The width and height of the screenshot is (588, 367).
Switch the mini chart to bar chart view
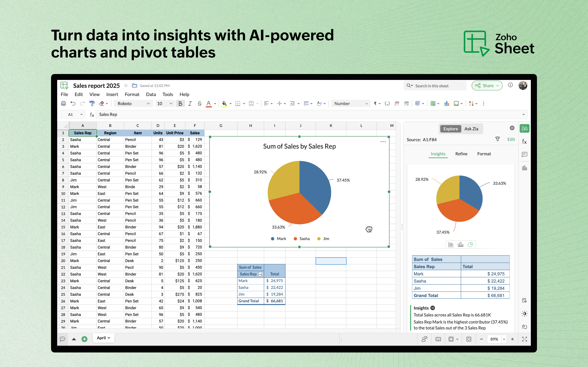[461, 244]
